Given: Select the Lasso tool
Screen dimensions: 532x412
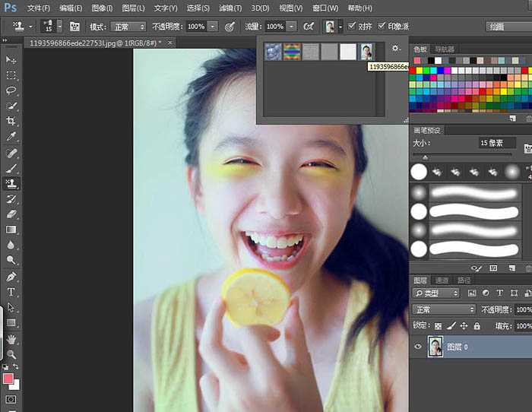Looking at the screenshot, I should pos(11,90).
